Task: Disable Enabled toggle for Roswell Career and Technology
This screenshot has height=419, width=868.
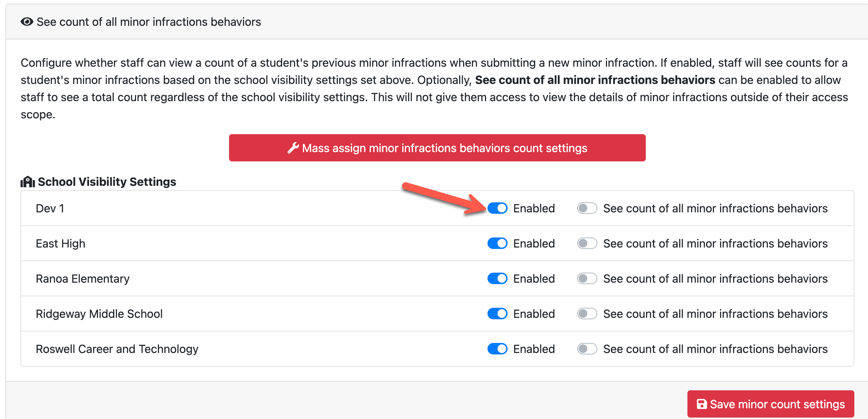Action: click(497, 349)
